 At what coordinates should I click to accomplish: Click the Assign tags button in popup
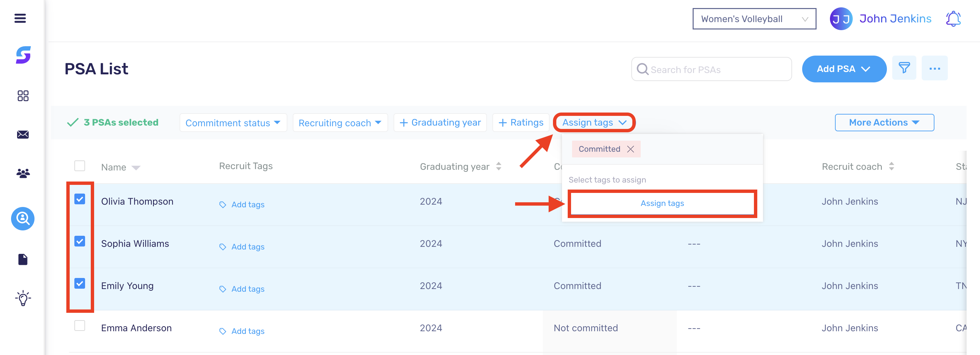pos(662,203)
